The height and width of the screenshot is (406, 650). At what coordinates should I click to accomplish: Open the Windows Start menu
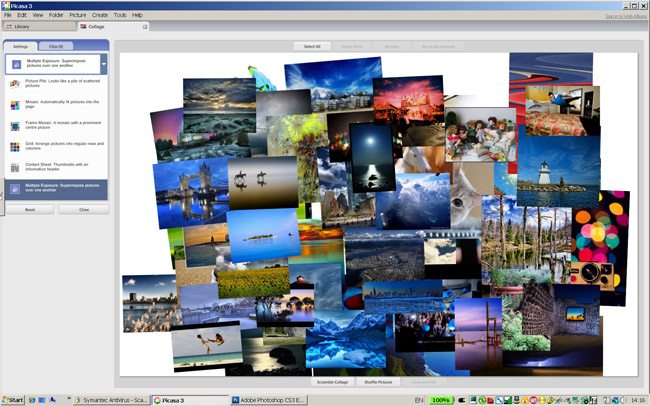click(x=13, y=400)
